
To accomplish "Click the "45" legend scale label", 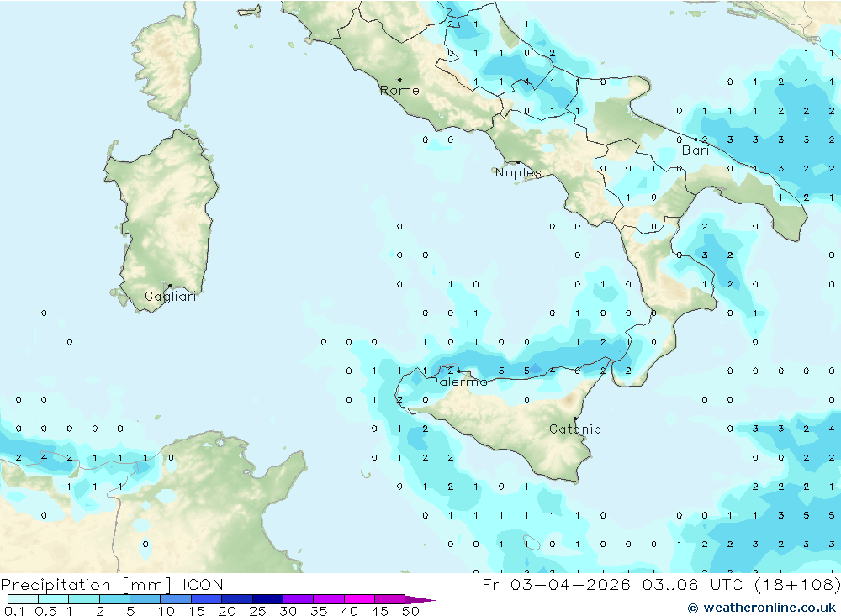I will (x=380, y=611).
